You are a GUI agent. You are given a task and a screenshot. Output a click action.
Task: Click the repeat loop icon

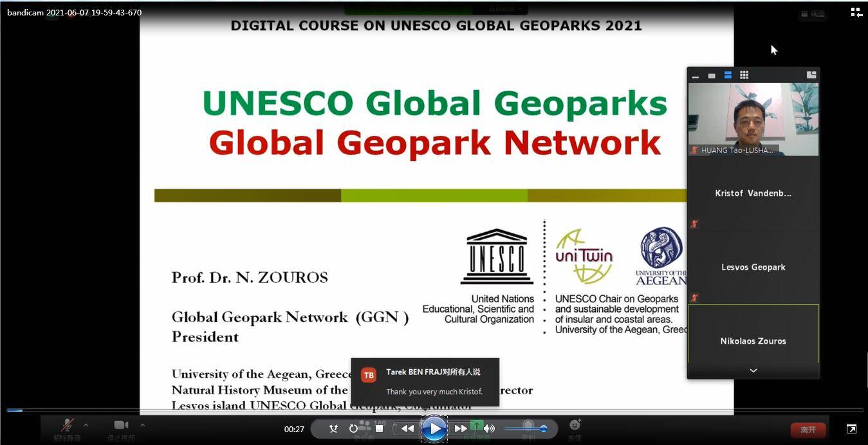coord(353,428)
